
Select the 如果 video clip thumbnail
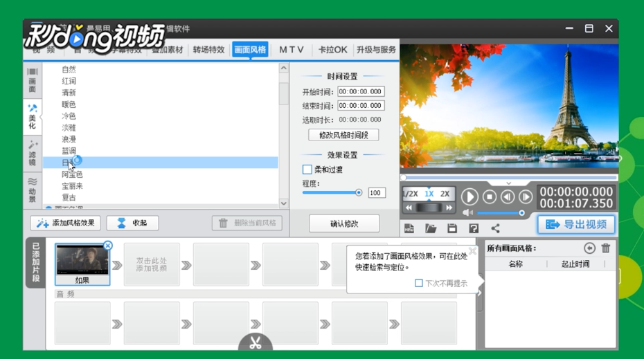click(x=82, y=264)
